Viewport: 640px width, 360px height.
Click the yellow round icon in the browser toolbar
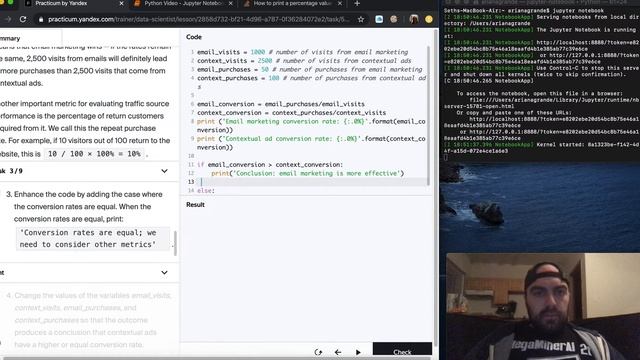tap(429, 19)
